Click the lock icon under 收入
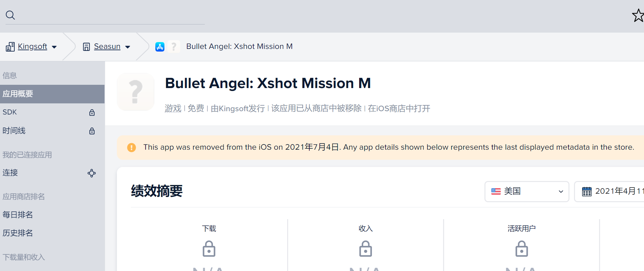The width and height of the screenshot is (644, 271). tap(365, 249)
